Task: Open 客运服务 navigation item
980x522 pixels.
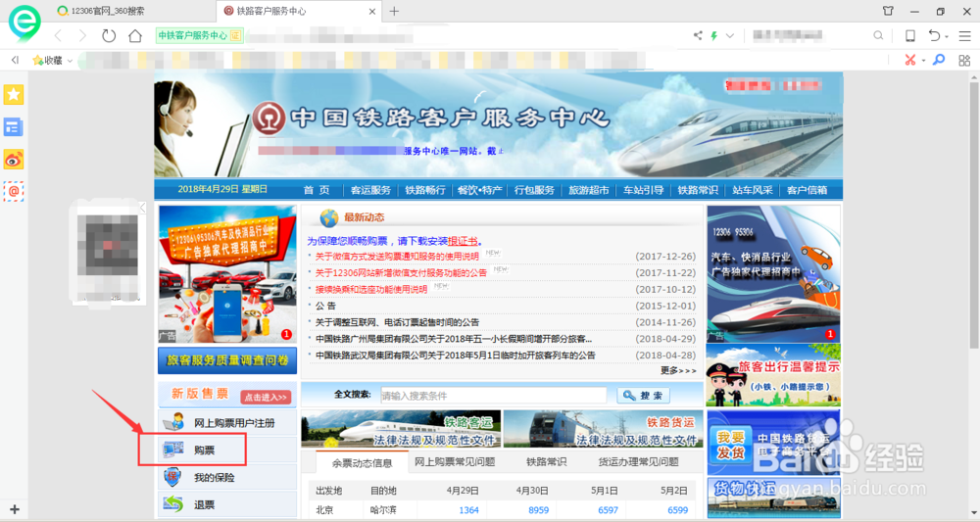Action: (x=370, y=190)
